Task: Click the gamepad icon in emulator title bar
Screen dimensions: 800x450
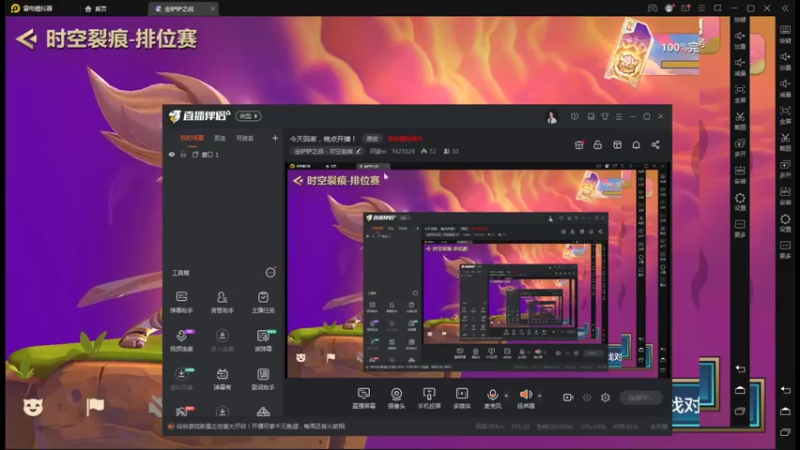Action: pyautogui.click(x=653, y=8)
